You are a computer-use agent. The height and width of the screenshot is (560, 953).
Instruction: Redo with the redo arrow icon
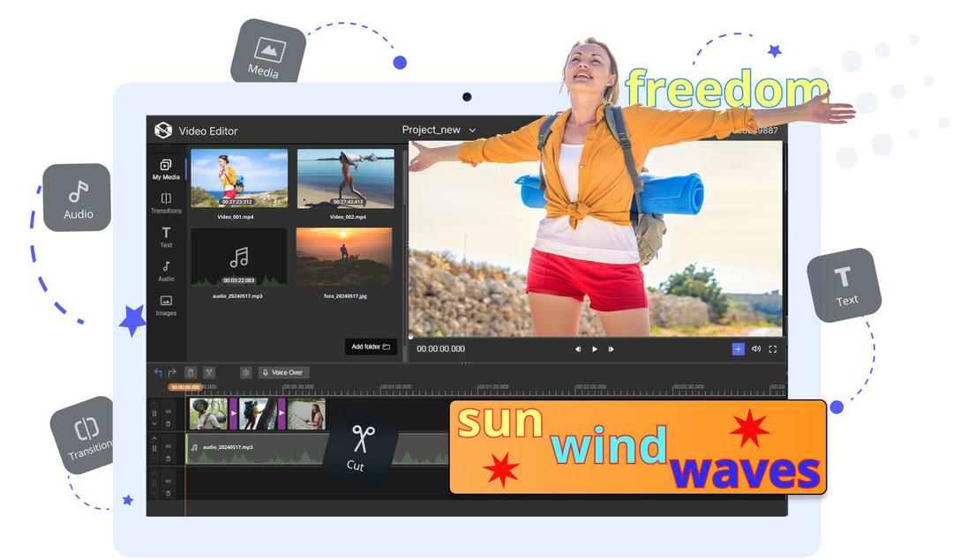[172, 371]
